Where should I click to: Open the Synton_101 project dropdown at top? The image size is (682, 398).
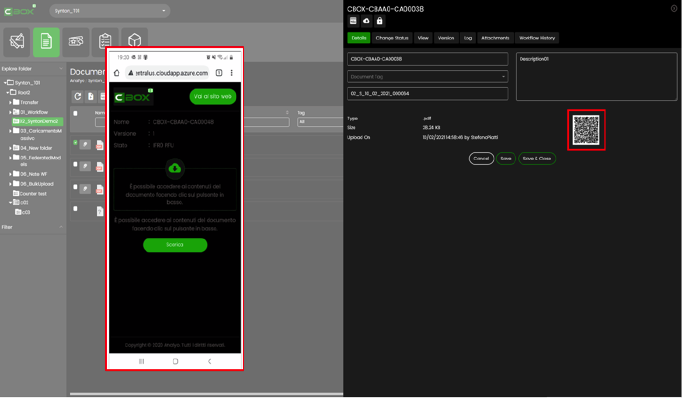pos(110,10)
